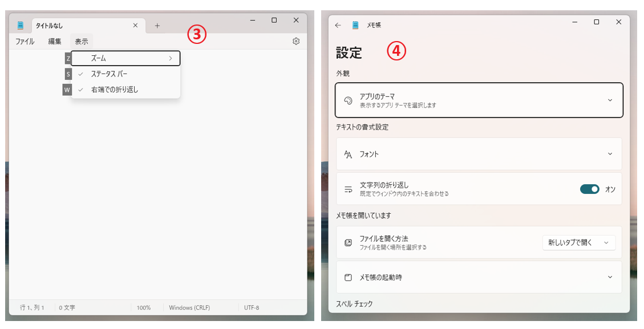
Task: Expand the フォント settings chevron
Action: coord(610,154)
